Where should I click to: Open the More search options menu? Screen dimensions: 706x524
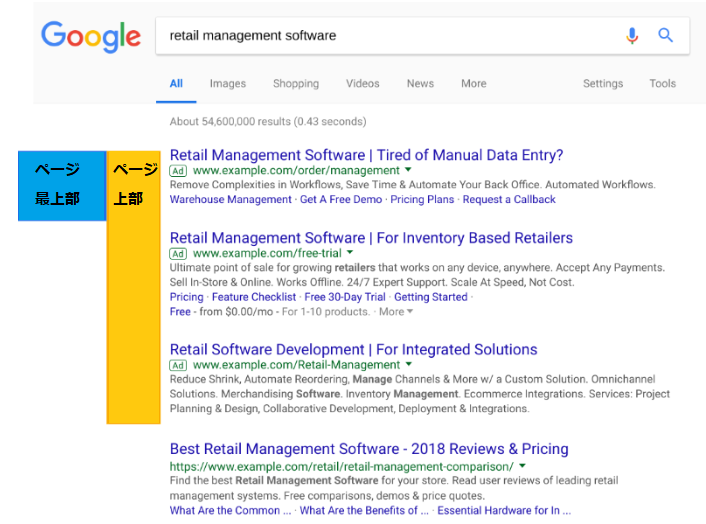474,83
